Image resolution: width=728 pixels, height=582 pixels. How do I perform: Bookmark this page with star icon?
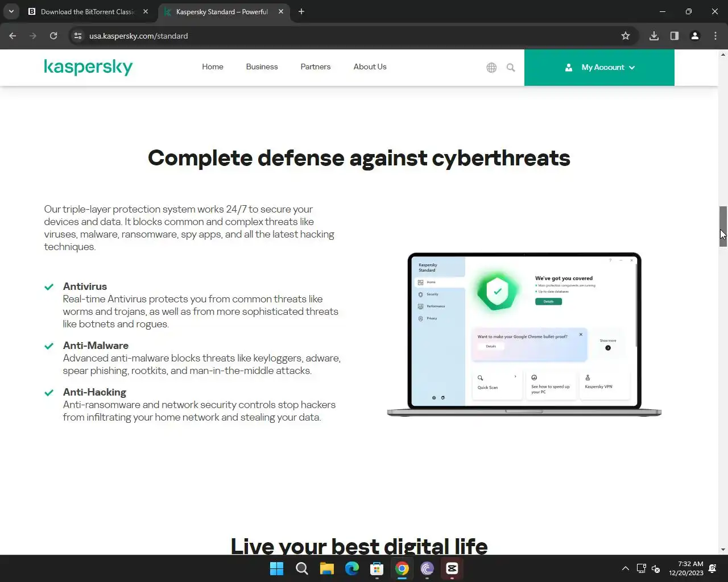click(626, 36)
